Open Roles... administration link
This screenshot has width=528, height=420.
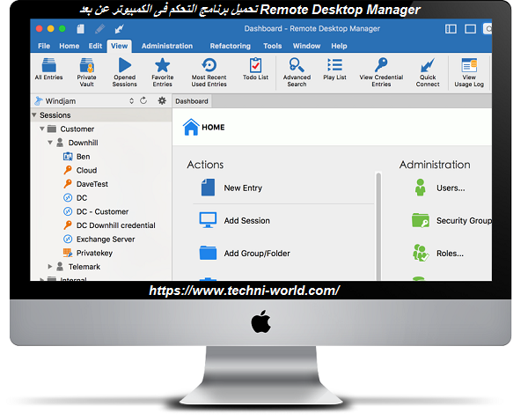(x=450, y=254)
